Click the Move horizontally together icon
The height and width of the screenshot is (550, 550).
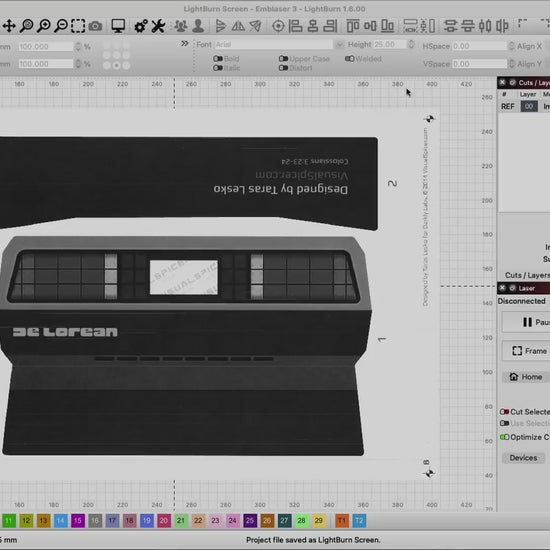click(450, 26)
